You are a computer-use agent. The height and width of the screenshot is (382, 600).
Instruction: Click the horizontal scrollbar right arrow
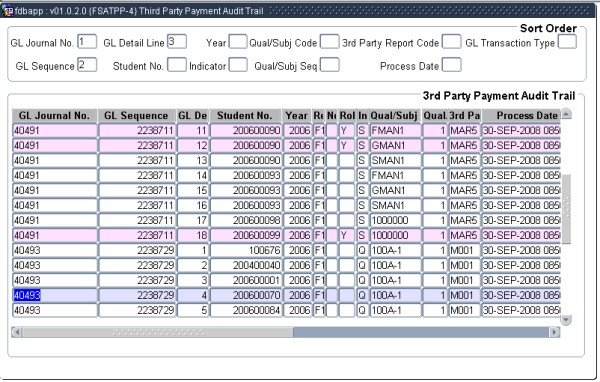click(554, 332)
